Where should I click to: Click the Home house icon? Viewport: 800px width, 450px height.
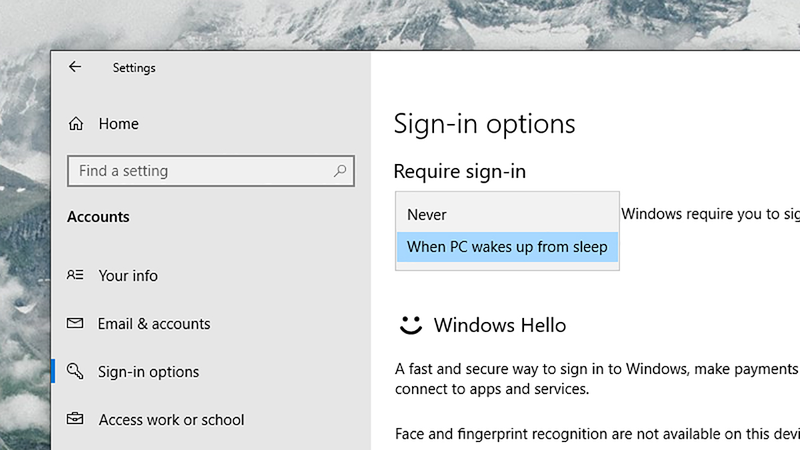tap(76, 123)
